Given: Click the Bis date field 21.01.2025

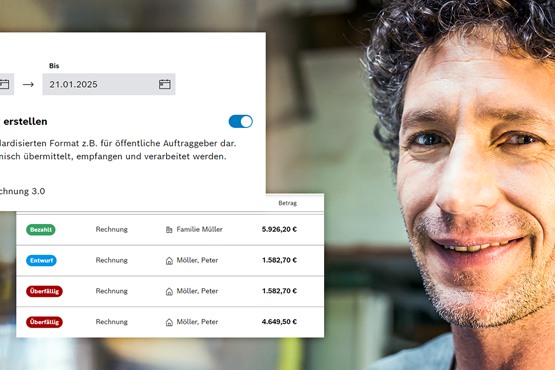Looking at the screenshot, I should pos(109,84).
